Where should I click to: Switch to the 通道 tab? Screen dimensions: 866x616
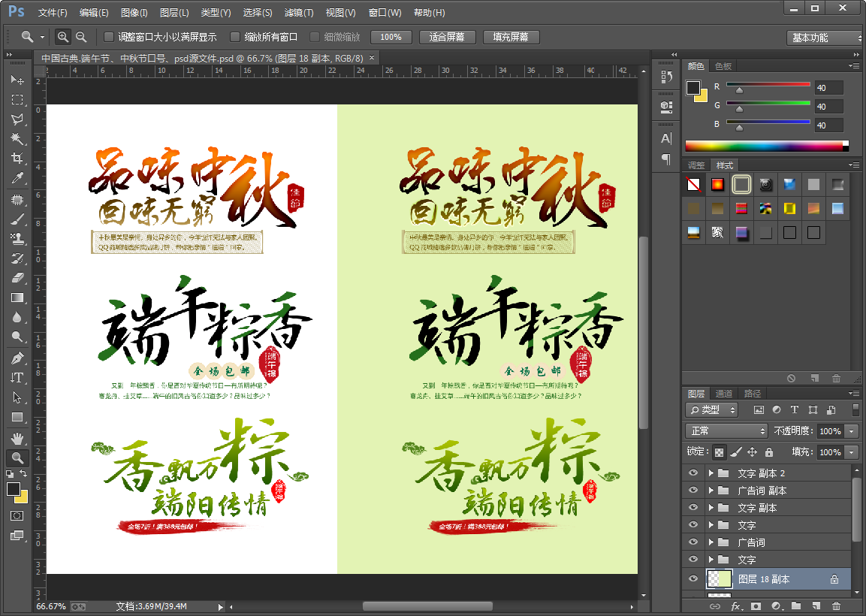(724, 394)
